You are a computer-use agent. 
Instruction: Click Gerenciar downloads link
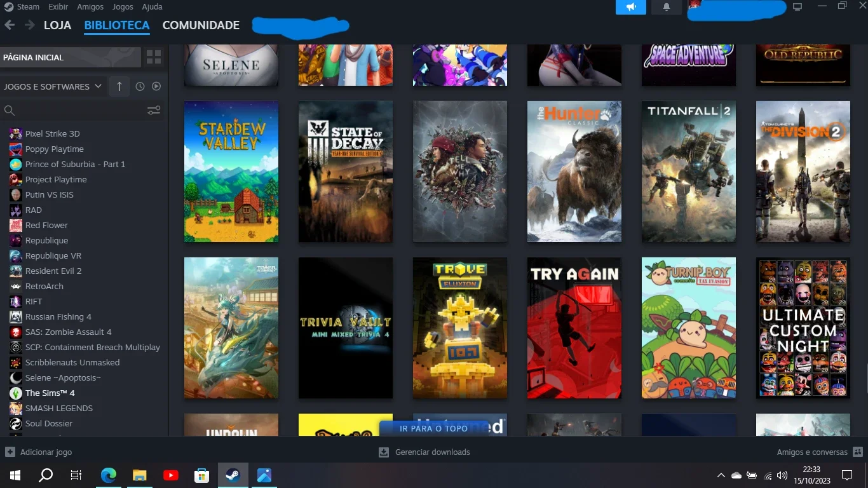coord(433,452)
